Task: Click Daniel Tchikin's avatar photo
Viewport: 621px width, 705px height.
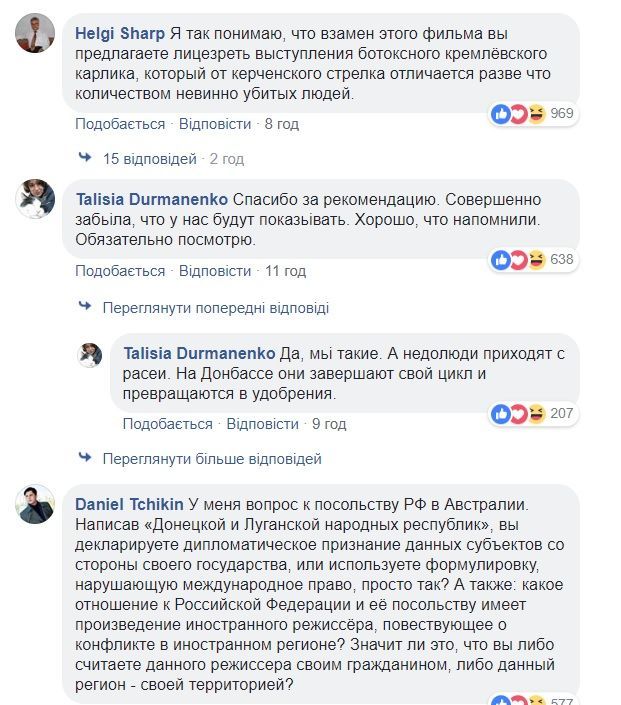Action: (x=35, y=503)
